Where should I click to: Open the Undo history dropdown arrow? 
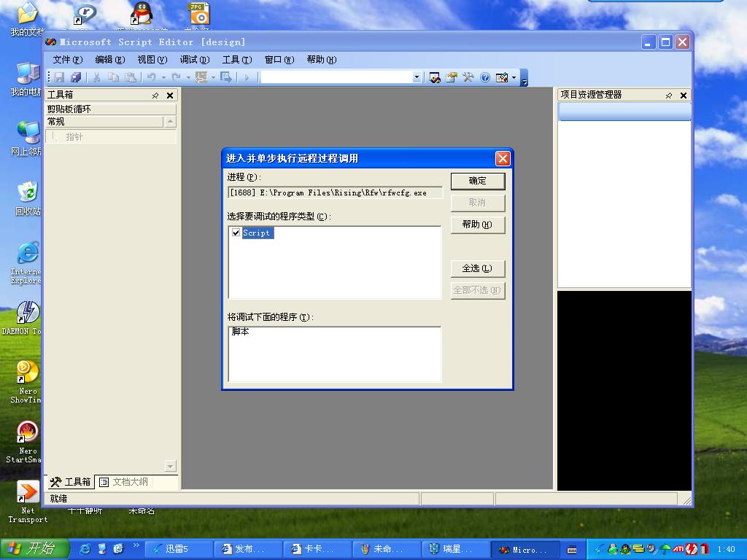pyautogui.click(x=163, y=77)
